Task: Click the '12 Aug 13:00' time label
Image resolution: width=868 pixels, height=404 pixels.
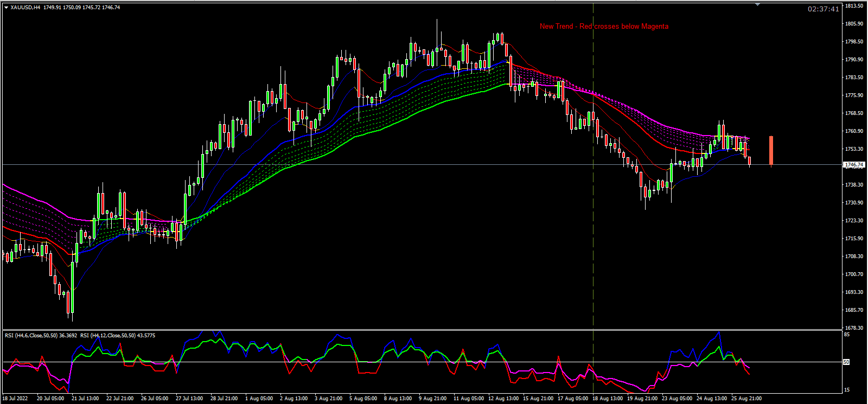Action: (x=503, y=399)
